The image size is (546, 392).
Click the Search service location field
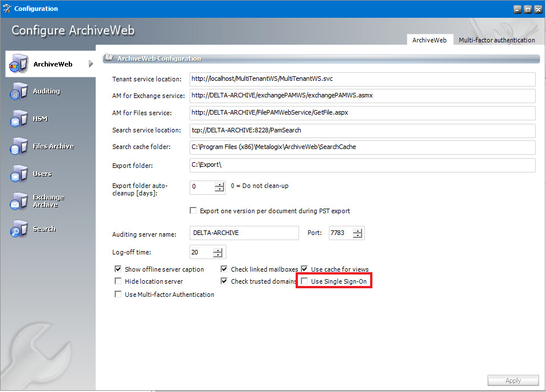[363, 131]
